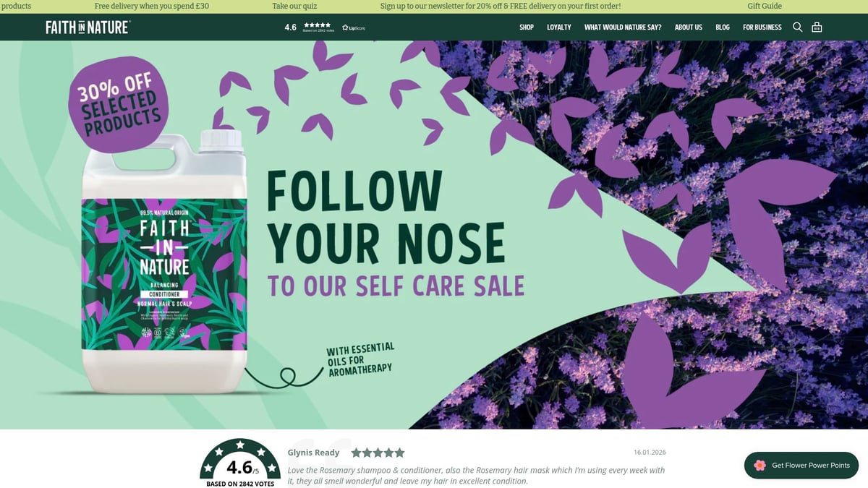Click the Take our quiz link
868x488 pixels.
point(294,6)
